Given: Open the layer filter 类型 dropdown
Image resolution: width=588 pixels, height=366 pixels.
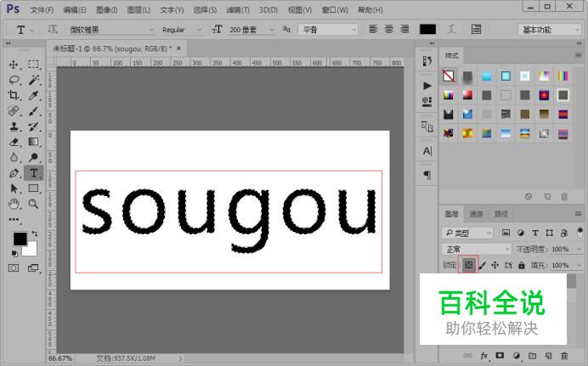Looking at the screenshot, I should coord(467,233).
